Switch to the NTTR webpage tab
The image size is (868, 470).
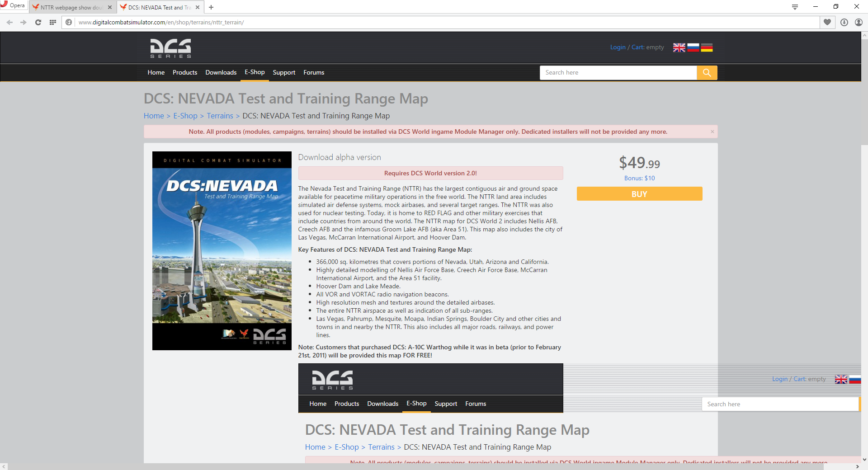pyautogui.click(x=72, y=7)
